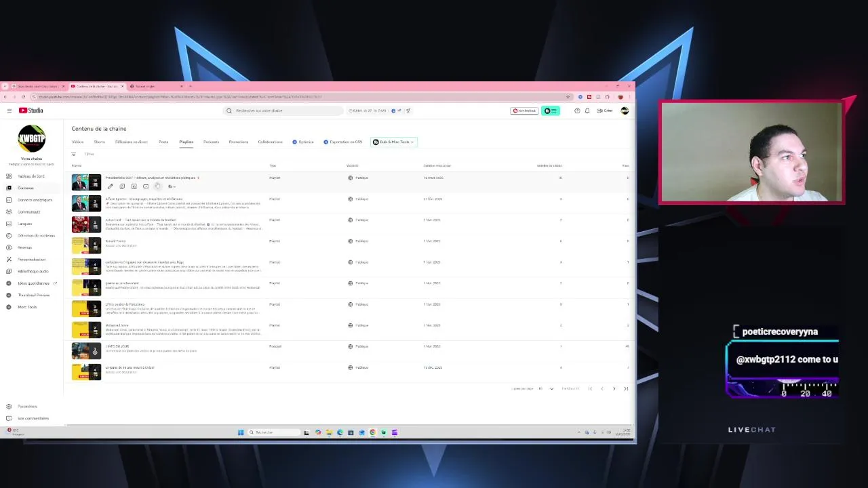
Task: Switch to the Shorts tab
Action: (x=100, y=142)
